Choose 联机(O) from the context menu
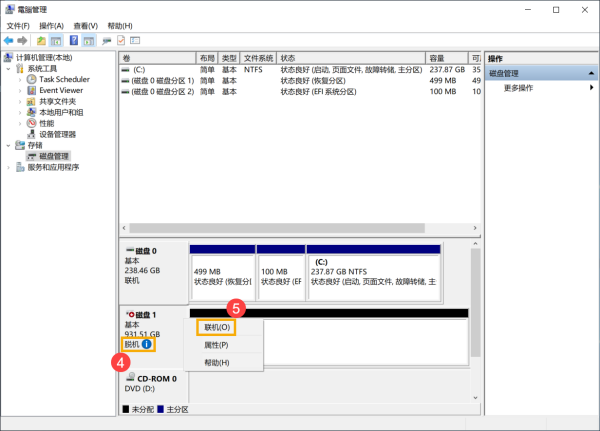 [x=216, y=327]
